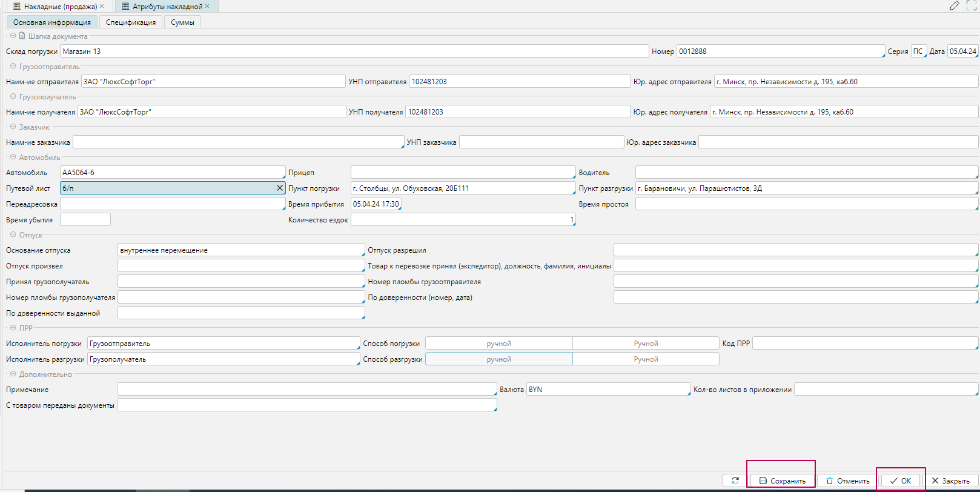Collapse the ППР section
Screen dimensions: 980x492
click(13, 328)
